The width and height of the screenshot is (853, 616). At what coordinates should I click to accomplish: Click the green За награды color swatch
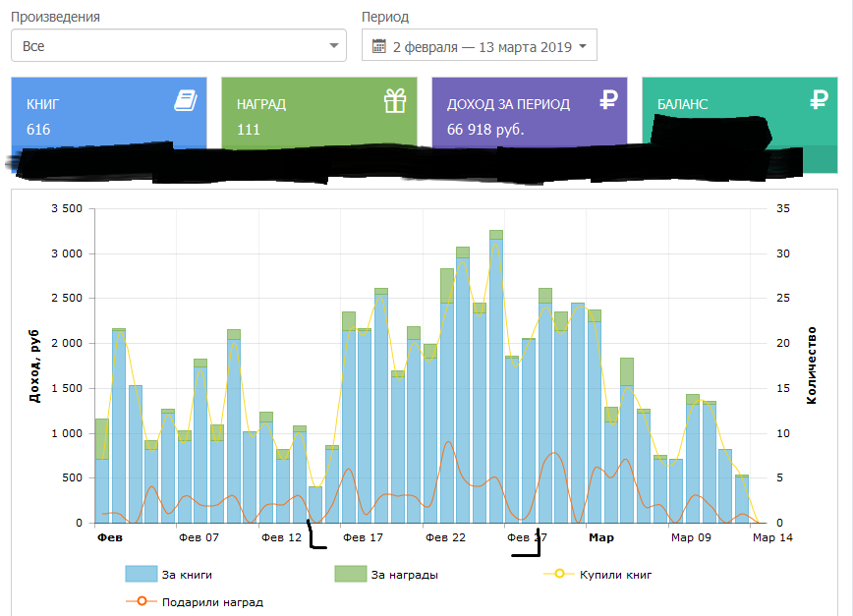(x=351, y=575)
